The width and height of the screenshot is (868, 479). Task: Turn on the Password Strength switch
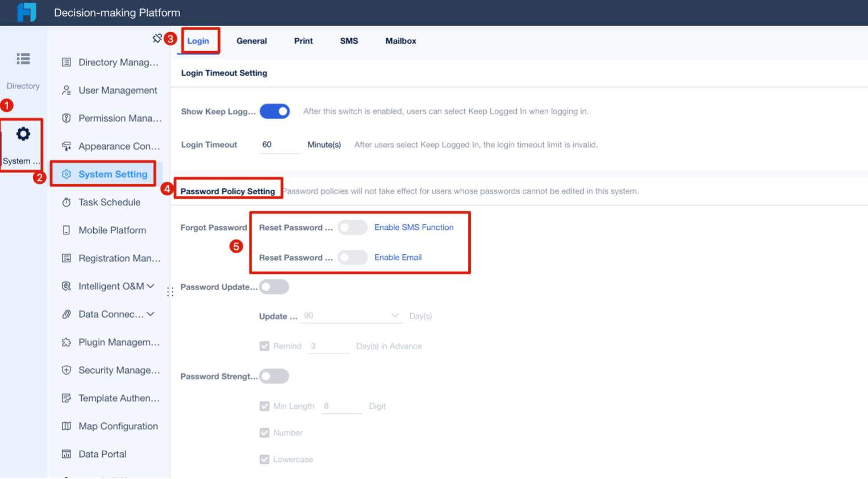(274, 376)
